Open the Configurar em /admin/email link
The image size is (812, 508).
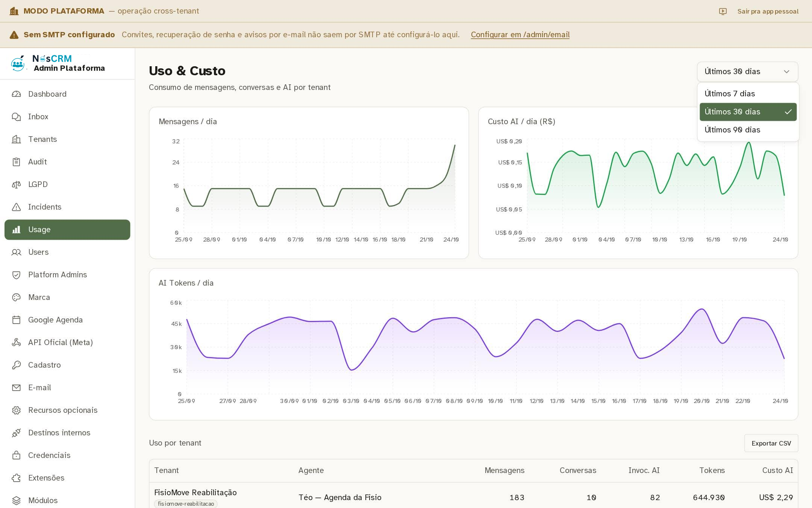(x=520, y=35)
